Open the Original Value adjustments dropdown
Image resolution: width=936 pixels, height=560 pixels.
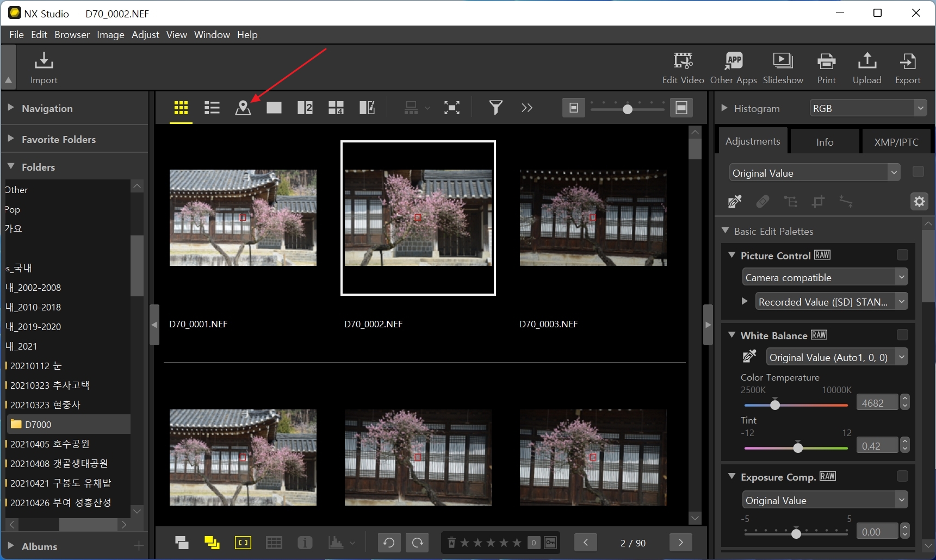click(x=815, y=173)
